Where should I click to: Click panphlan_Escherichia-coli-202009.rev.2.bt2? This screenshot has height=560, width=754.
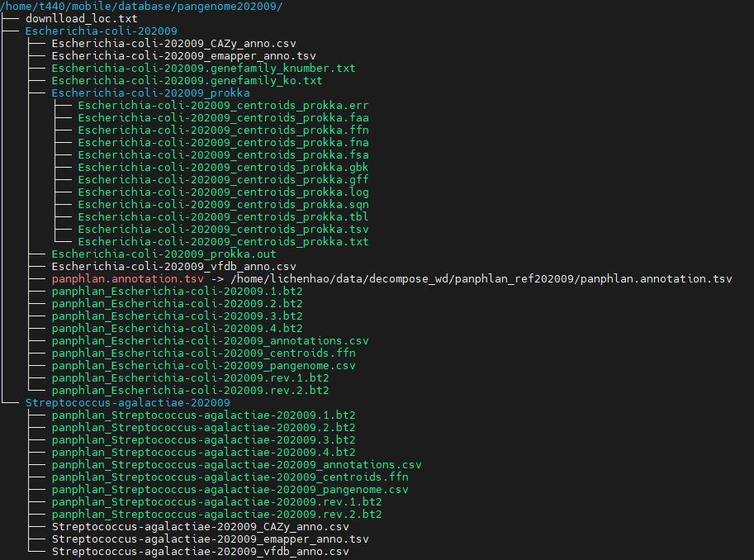(191, 391)
